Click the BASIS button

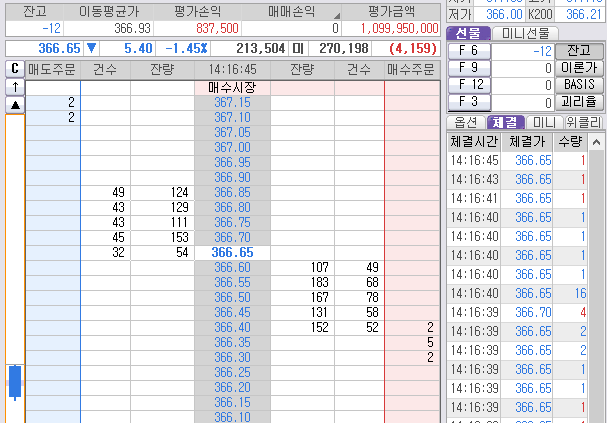(579, 85)
